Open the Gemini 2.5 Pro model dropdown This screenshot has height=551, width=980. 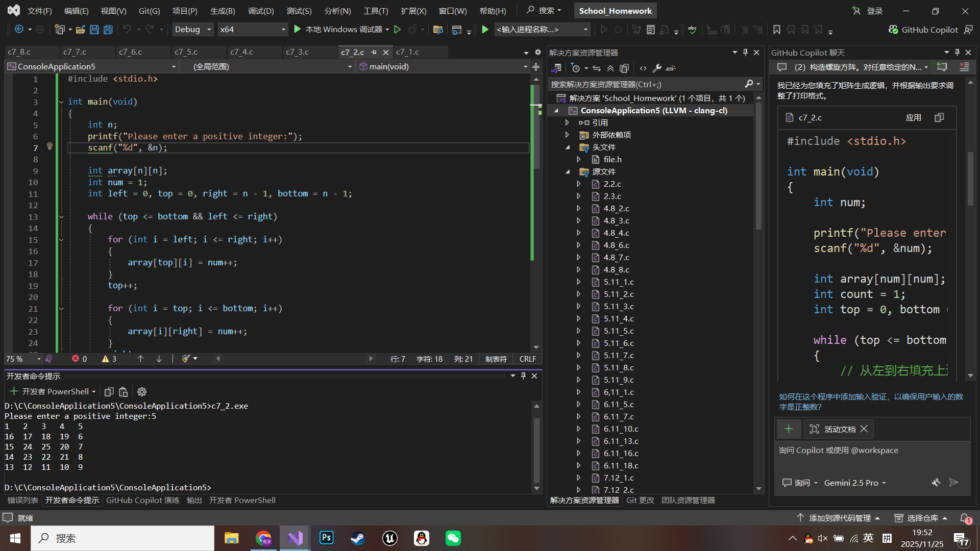coord(855,483)
